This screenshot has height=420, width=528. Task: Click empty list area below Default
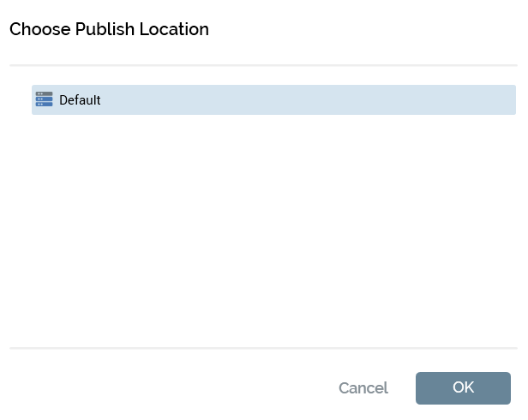tap(257, 171)
